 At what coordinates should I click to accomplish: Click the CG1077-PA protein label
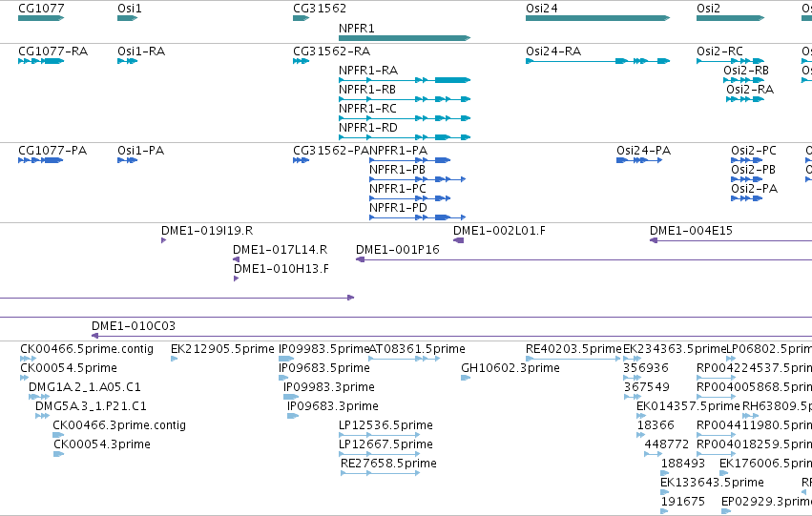point(52,151)
